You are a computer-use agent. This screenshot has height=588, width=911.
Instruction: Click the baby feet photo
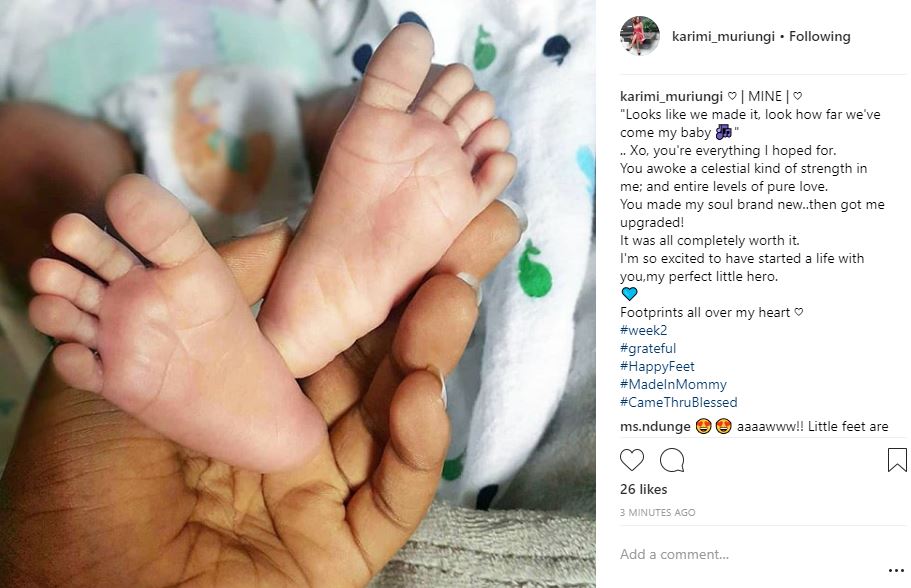point(297,294)
